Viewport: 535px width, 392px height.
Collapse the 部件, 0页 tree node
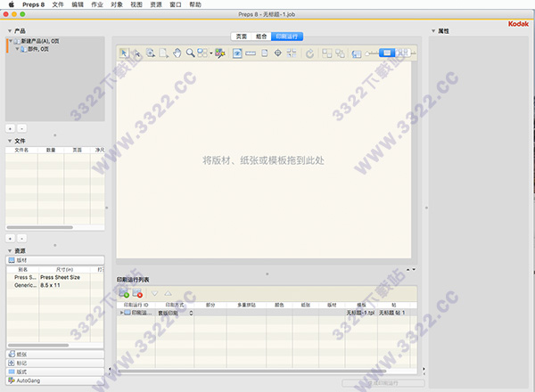point(17,49)
